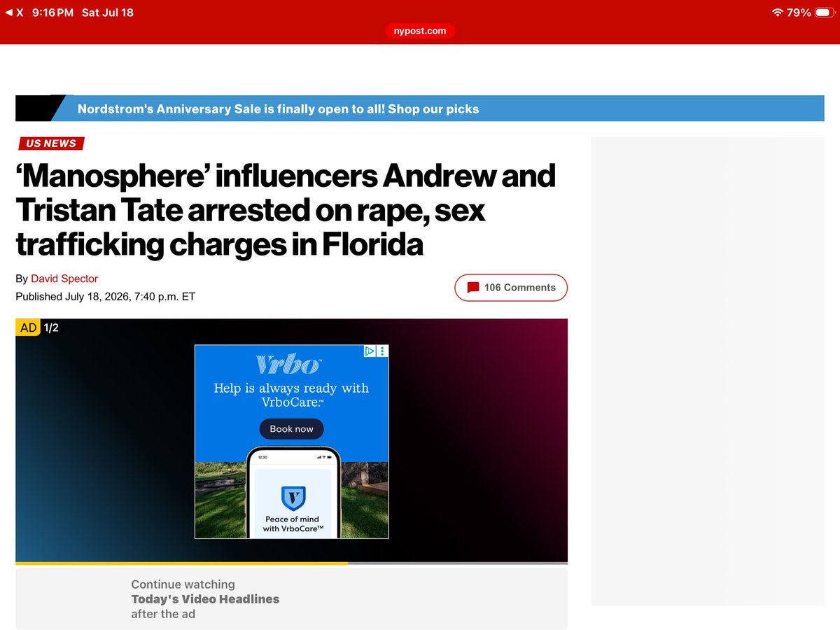Tap the 9:16 PM clock in status bar
Viewport: 840px width, 630px height.
[x=52, y=13]
